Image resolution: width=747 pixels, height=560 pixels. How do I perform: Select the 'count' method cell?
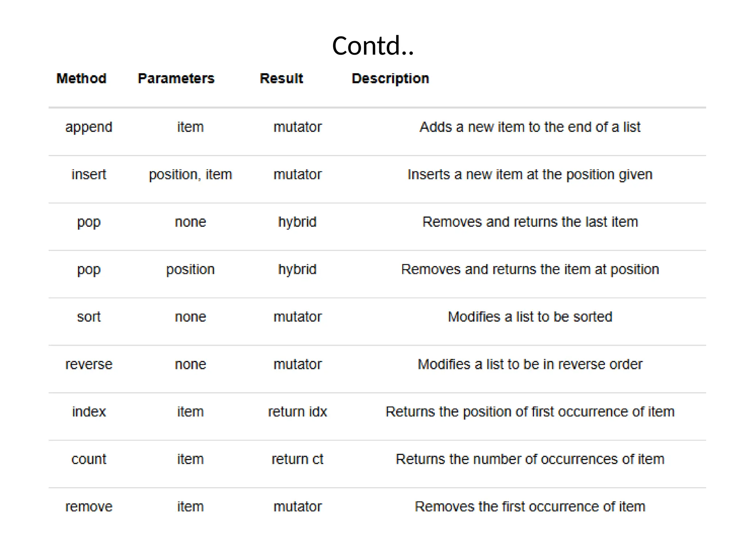coord(89,459)
